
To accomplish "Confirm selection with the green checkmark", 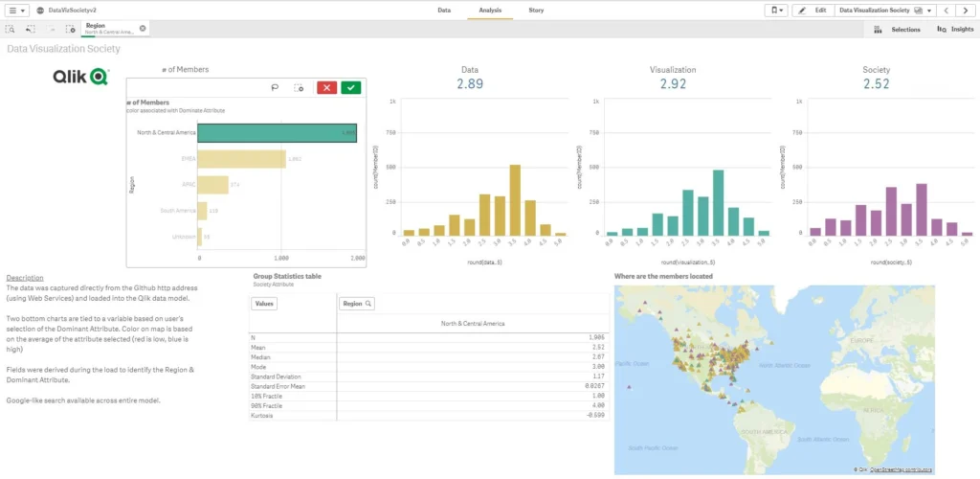I will tap(351, 87).
